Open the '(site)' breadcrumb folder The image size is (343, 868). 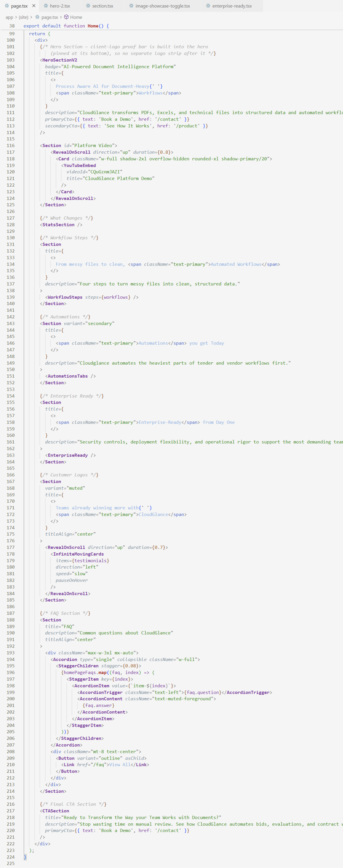[23, 17]
